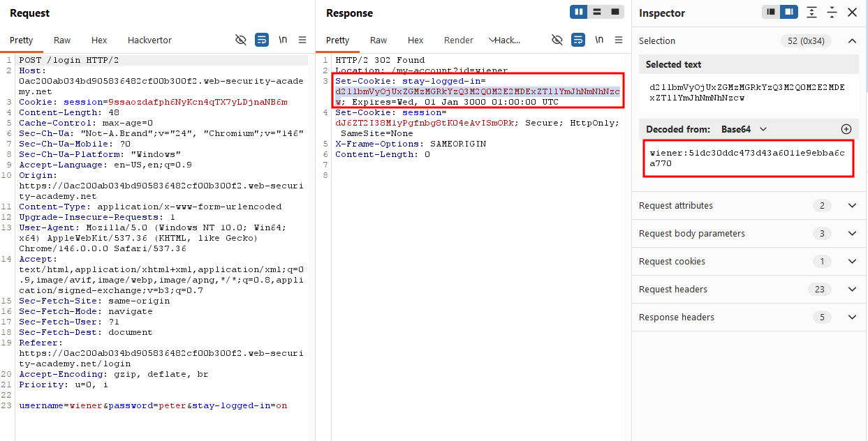This screenshot has height=441, width=868.
Task: Open the Request panel hamburger options menu
Action: [302, 40]
